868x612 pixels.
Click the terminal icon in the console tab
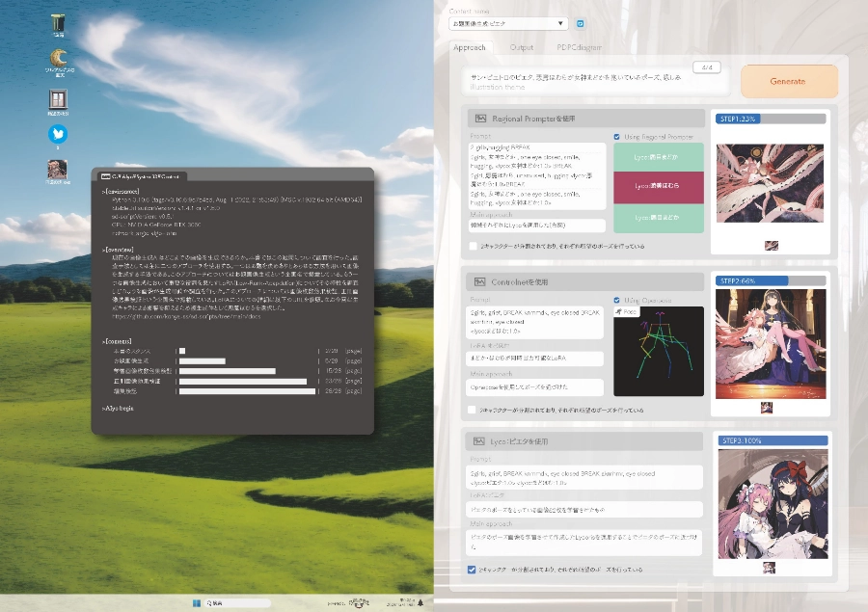[105, 176]
